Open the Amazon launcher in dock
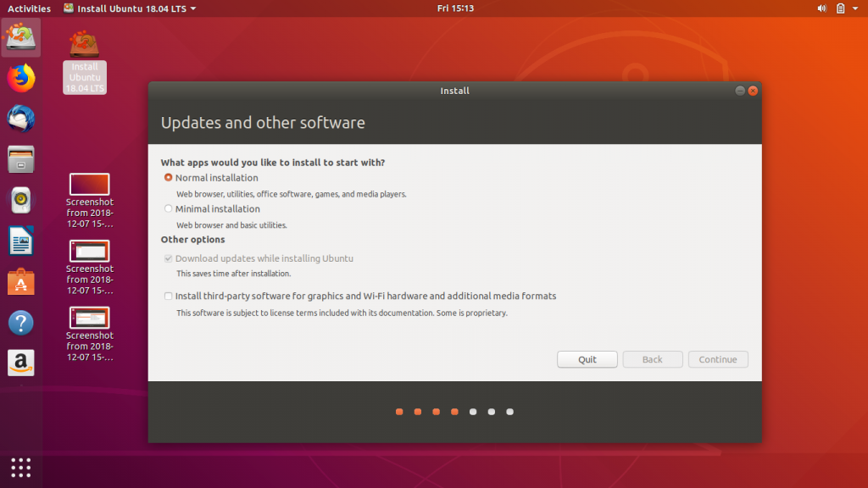 tap(20, 363)
